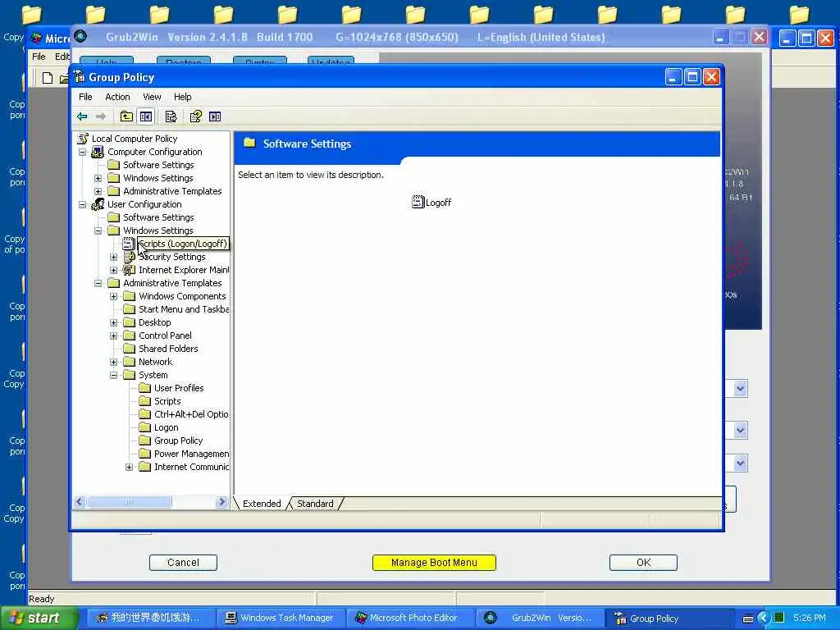Click tree pane horizontal scrollbar right arrow
The width and height of the screenshot is (840, 630).
pos(221,502)
